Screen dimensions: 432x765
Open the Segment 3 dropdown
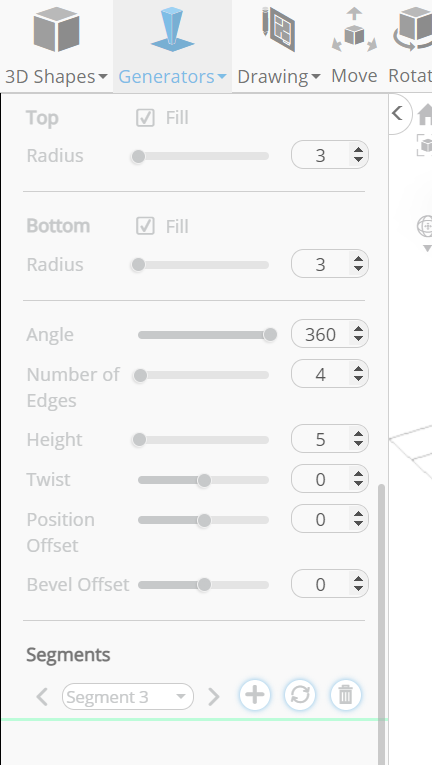(x=128, y=697)
